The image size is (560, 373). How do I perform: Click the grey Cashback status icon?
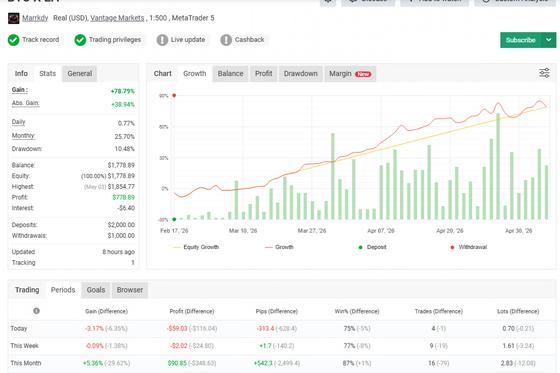click(226, 40)
